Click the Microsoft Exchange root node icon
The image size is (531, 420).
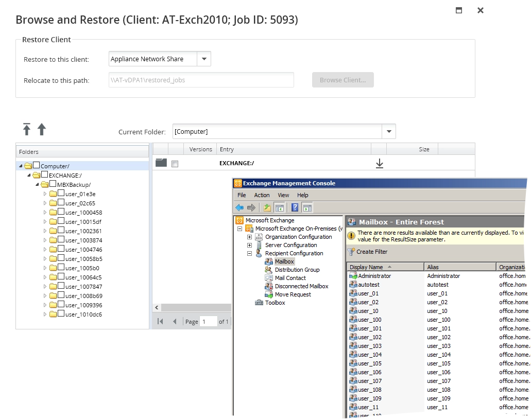[x=239, y=220]
